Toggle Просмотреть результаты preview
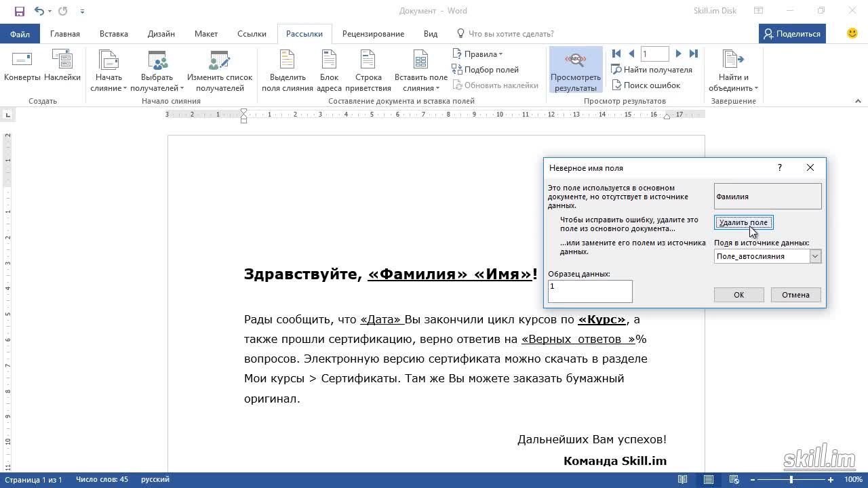This screenshot has height=488, width=868. pyautogui.click(x=576, y=70)
